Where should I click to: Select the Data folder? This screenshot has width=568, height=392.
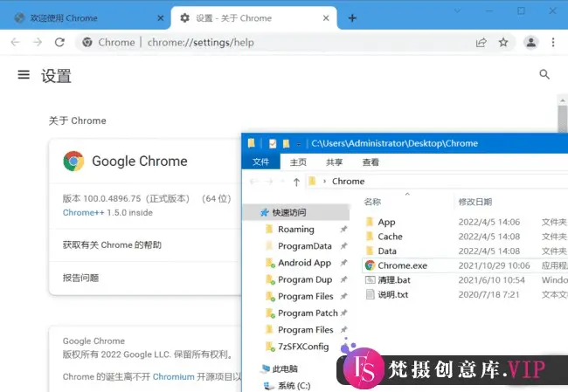387,251
